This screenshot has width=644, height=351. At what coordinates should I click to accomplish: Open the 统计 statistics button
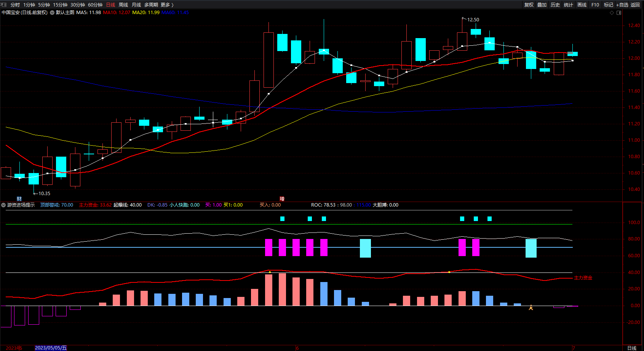click(569, 5)
